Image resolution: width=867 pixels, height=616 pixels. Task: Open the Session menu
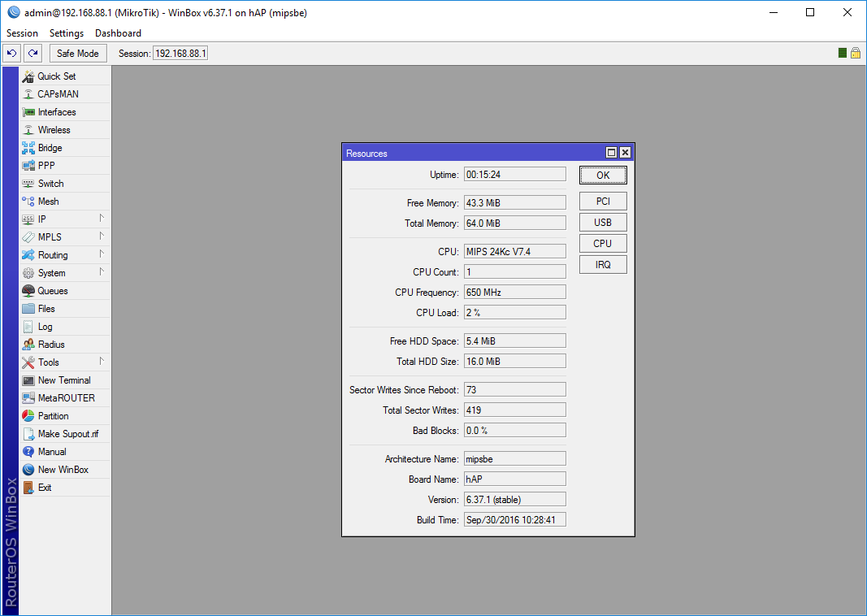click(x=22, y=33)
